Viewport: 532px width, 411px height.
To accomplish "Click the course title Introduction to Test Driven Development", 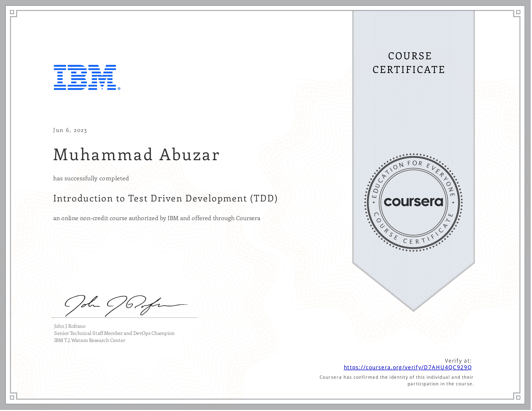I will coord(165,198).
